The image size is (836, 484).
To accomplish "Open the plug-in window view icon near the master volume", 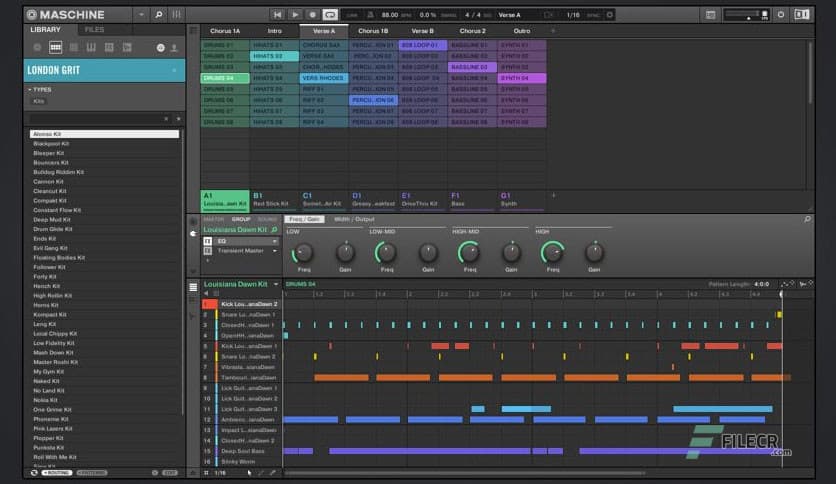I will pos(710,15).
